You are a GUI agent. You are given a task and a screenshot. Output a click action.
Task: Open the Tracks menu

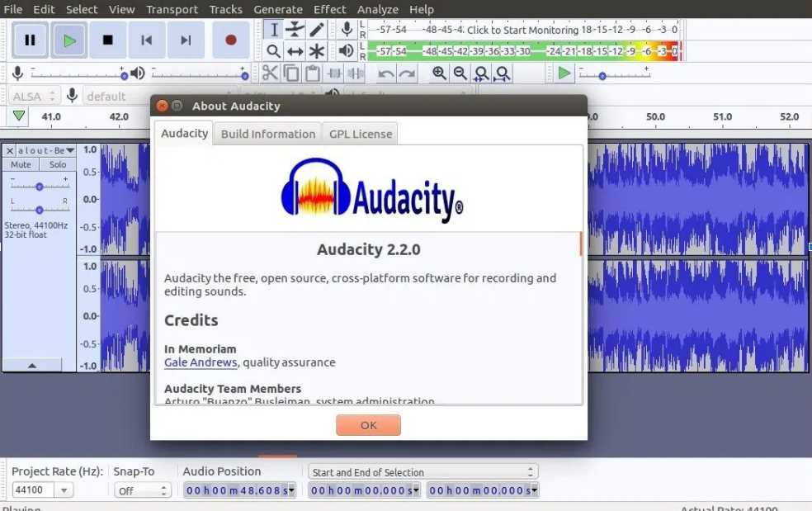pyautogui.click(x=226, y=9)
